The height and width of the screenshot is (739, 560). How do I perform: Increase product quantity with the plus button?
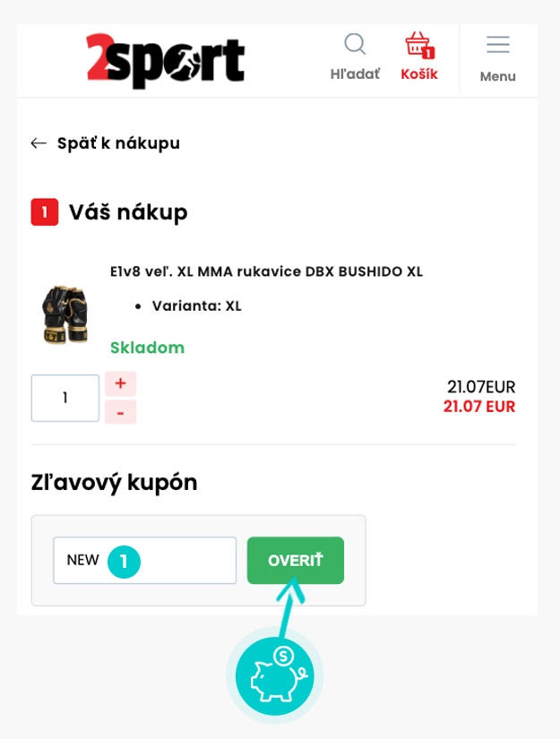pyautogui.click(x=121, y=383)
